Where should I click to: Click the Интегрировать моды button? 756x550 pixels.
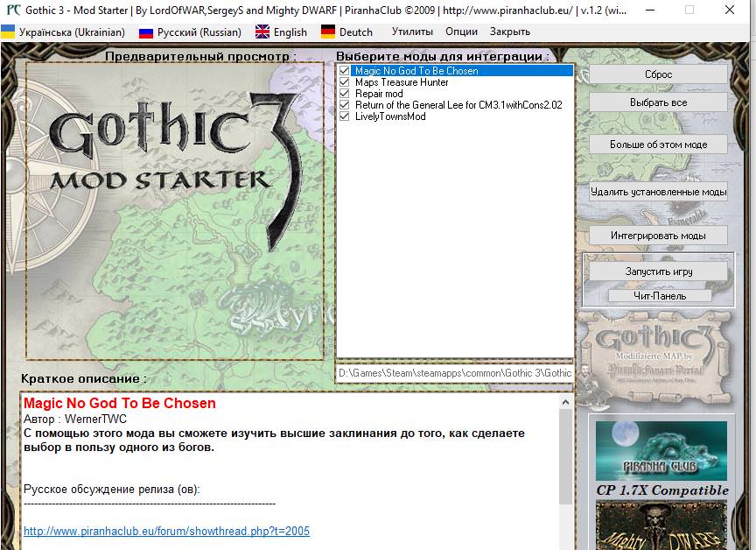(658, 236)
